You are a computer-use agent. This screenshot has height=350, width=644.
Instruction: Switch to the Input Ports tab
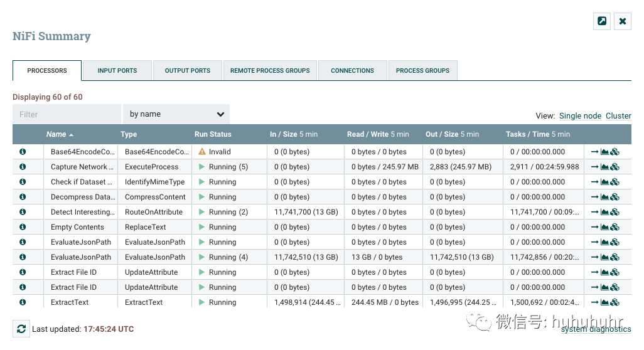pyautogui.click(x=117, y=71)
